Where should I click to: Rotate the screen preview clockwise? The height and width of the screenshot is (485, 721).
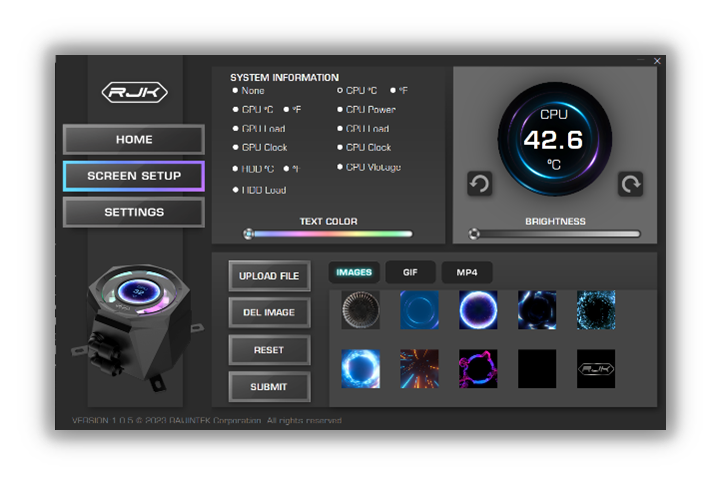pyautogui.click(x=630, y=184)
